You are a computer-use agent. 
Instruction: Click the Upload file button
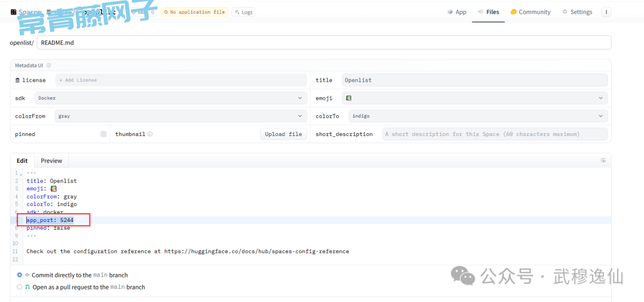click(x=283, y=134)
